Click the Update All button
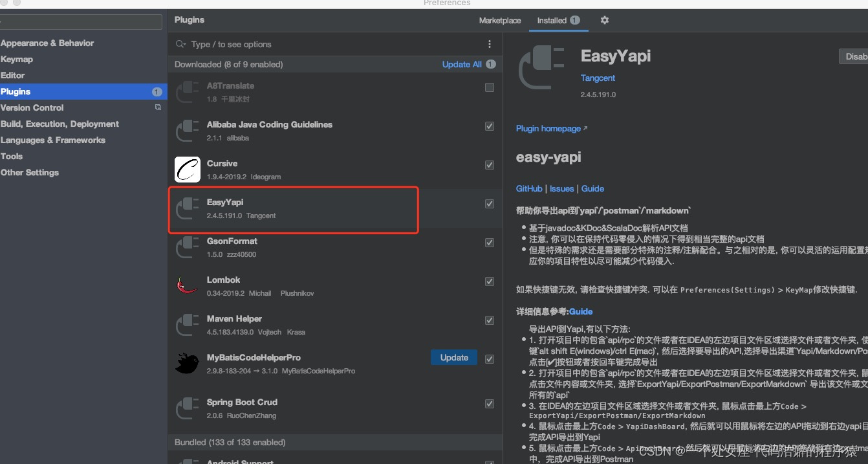Viewport: 868px width, 464px height. click(x=461, y=64)
